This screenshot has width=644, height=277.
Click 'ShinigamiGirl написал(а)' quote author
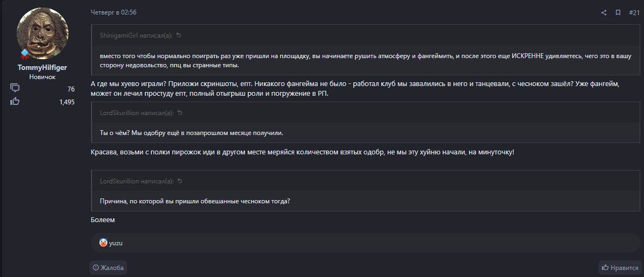(136, 35)
